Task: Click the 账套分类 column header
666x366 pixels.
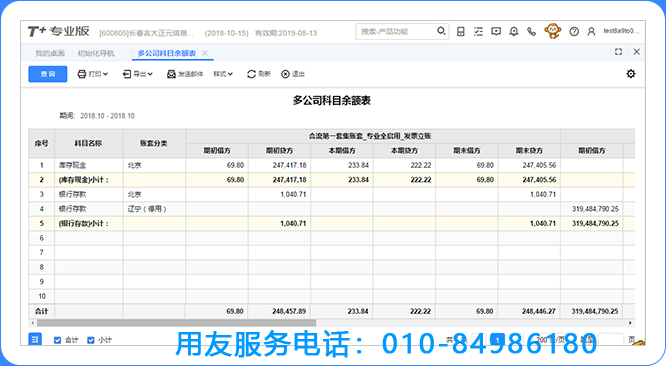Action: point(154,144)
